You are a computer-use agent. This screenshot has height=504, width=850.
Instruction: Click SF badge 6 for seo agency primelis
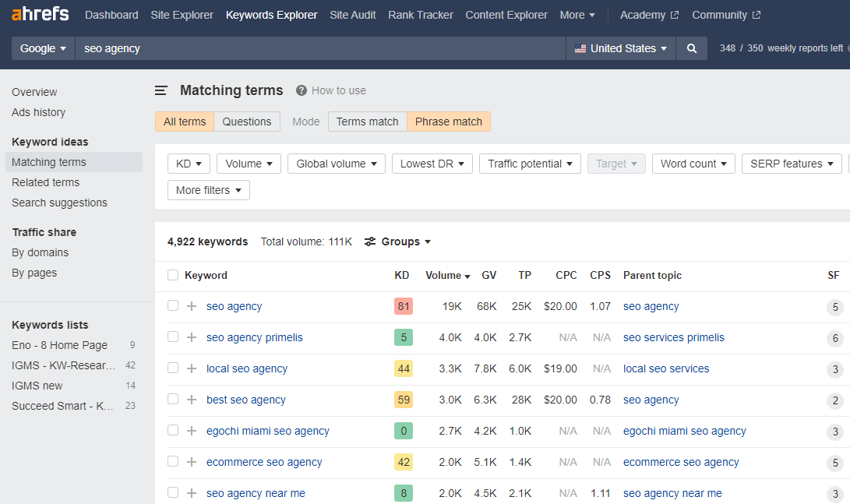pyautogui.click(x=835, y=338)
